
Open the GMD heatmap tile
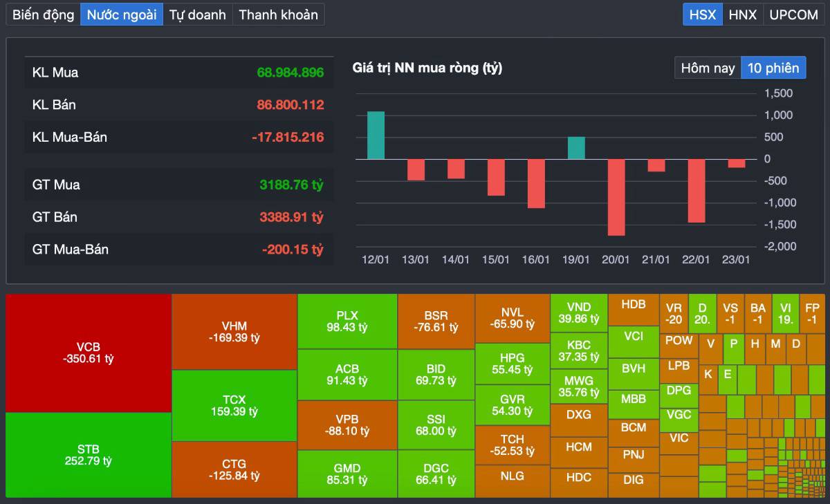(347, 474)
